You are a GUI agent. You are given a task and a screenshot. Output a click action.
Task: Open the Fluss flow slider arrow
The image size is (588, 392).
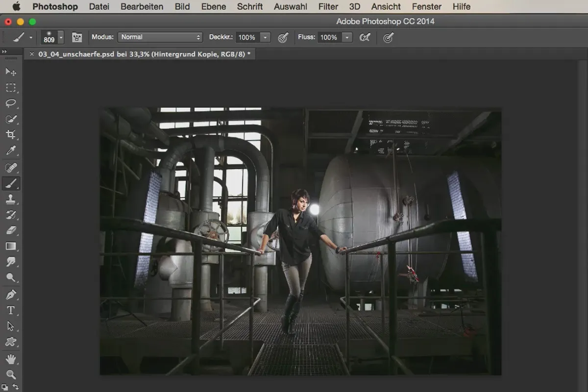click(347, 37)
